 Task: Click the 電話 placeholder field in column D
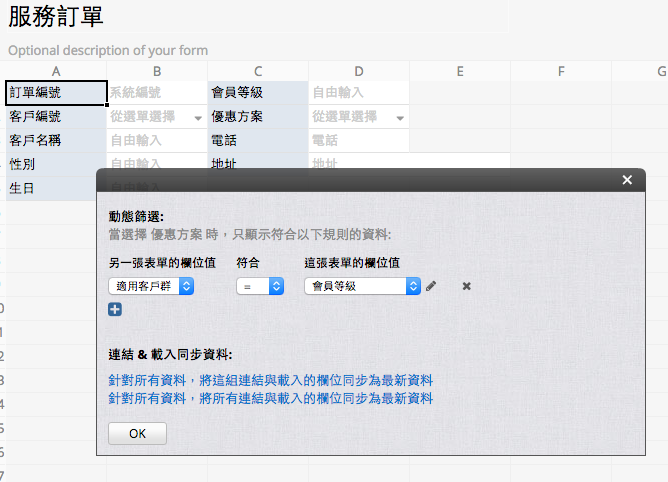click(359, 141)
